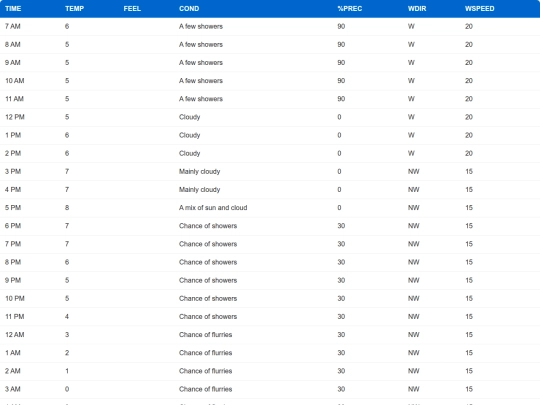This screenshot has height=405, width=540.
Task: Click the WDIR column header
Action: (x=417, y=9)
